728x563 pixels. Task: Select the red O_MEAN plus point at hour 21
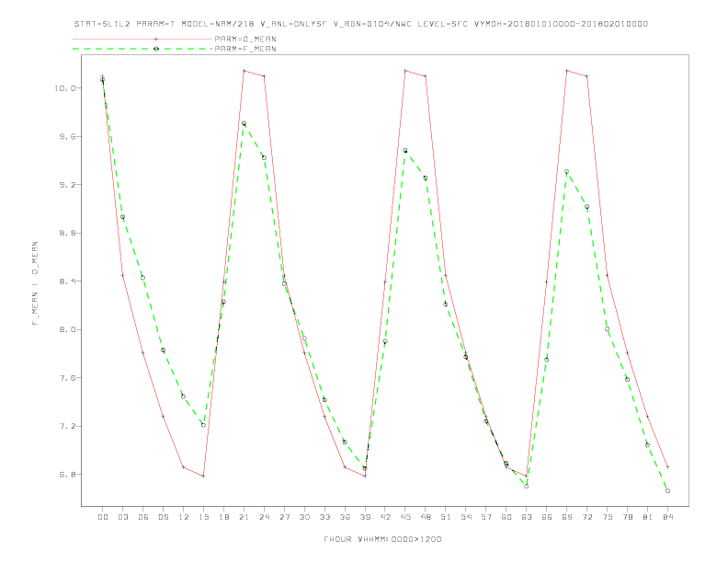[244, 71]
